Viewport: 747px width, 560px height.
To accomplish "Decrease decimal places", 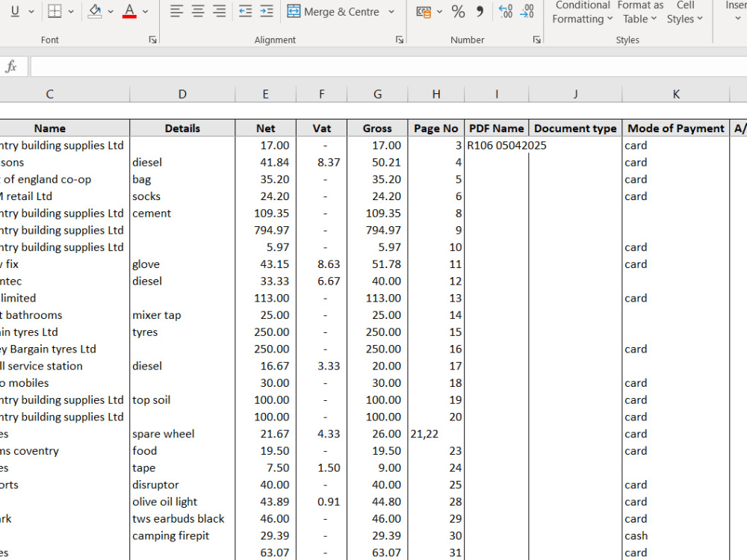I will tap(527, 11).
